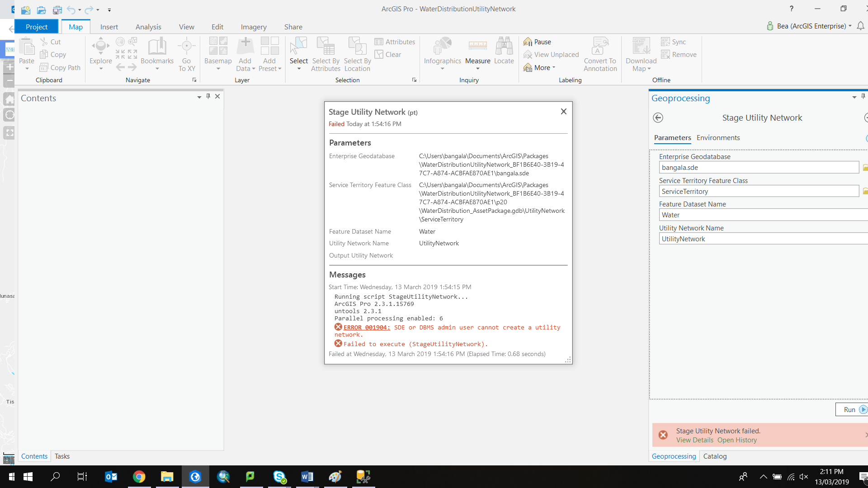Open Outlook from the taskbar
868x488 pixels.
tap(111, 477)
